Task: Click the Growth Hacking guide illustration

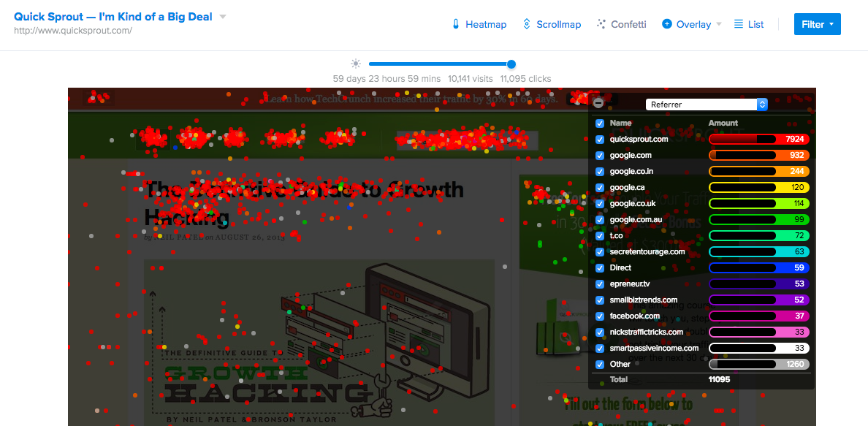Action: (319, 342)
